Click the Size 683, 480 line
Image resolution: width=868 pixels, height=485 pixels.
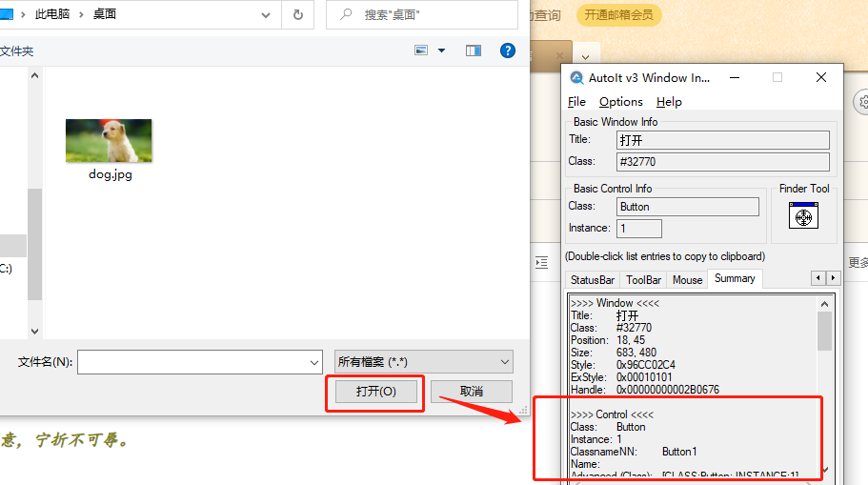(614, 353)
